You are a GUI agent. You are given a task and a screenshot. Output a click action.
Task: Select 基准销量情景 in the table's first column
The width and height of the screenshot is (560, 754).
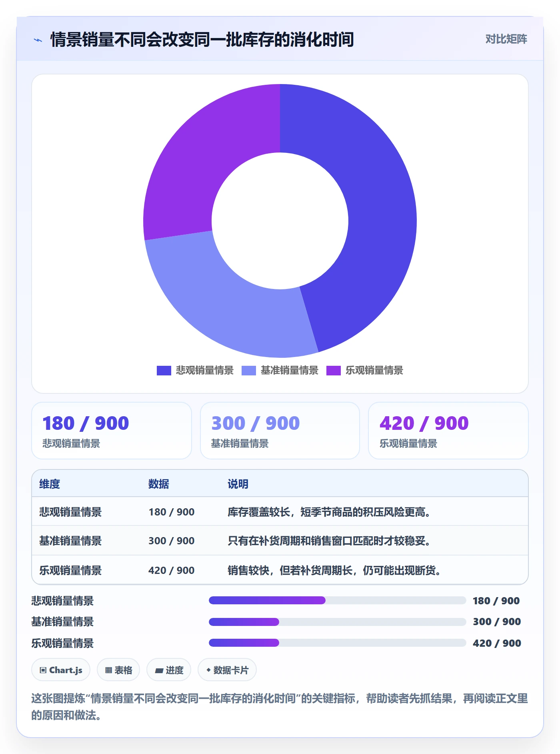(x=70, y=541)
